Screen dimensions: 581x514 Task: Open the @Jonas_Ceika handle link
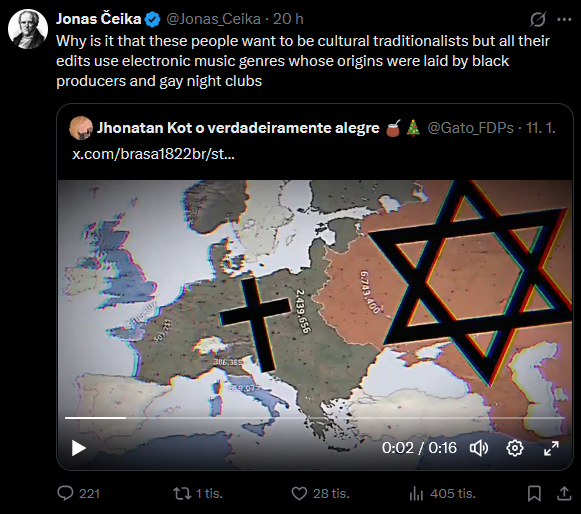pyautogui.click(x=213, y=19)
